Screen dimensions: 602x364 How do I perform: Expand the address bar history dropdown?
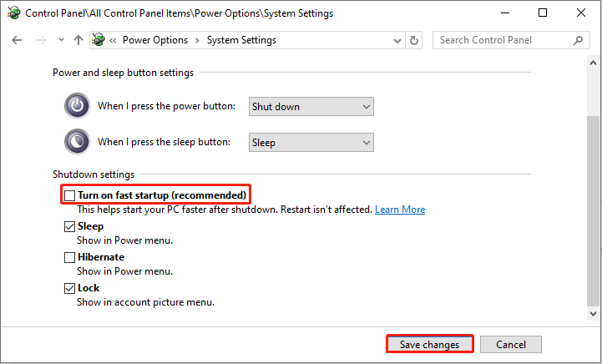click(x=395, y=40)
